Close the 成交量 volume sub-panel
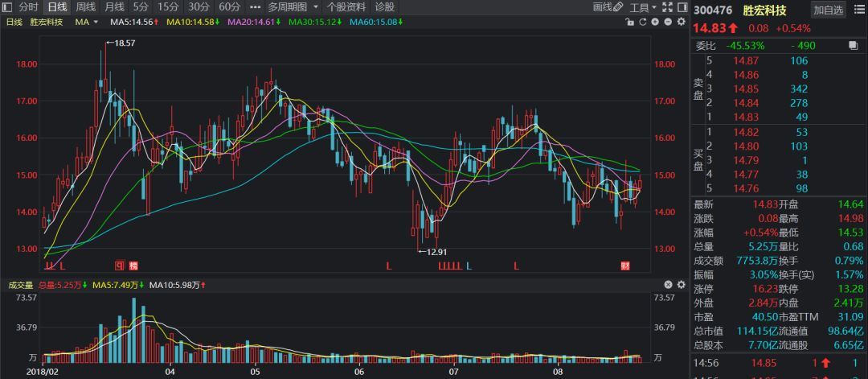The width and height of the screenshot is (868, 379). [x=668, y=285]
